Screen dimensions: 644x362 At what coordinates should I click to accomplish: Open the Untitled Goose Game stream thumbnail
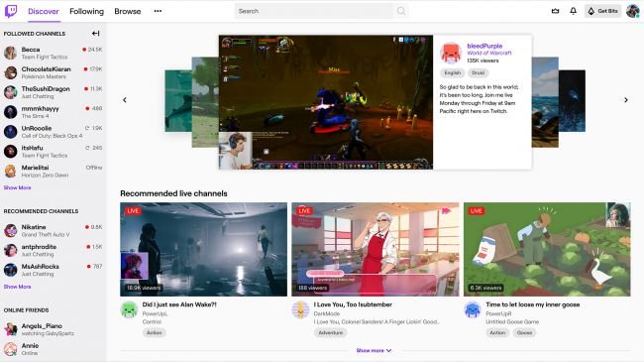tap(547, 249)
